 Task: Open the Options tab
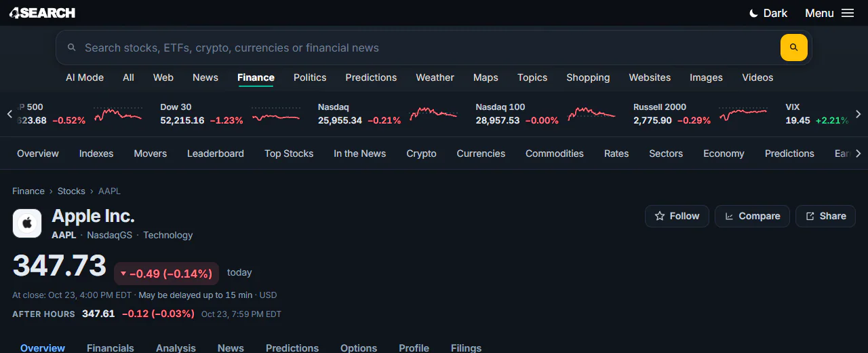359,348
